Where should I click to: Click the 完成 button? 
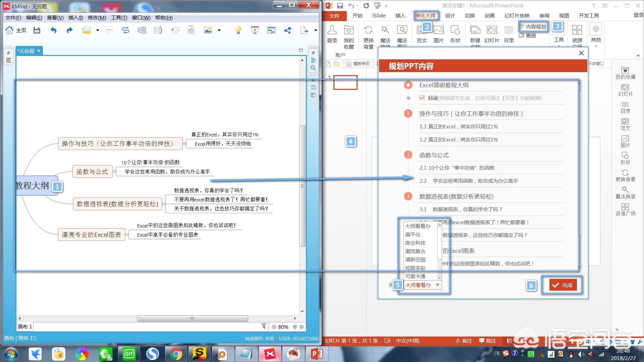(563, 285)
